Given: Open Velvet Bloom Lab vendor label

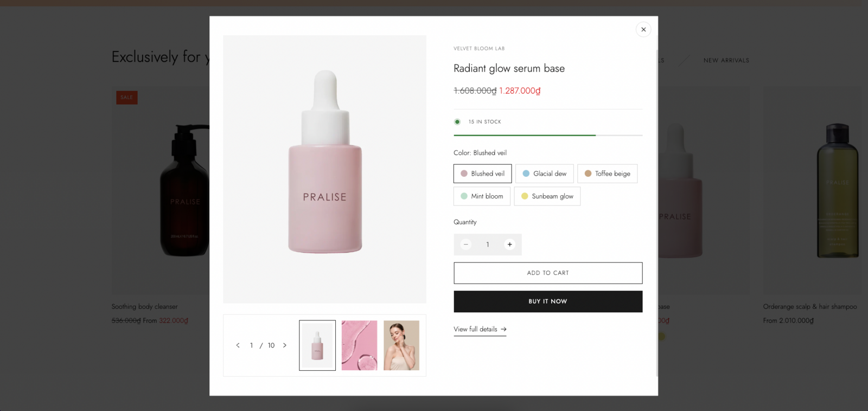Looking at the screenshot, I should pyautogui.click(x=479, y=49).
